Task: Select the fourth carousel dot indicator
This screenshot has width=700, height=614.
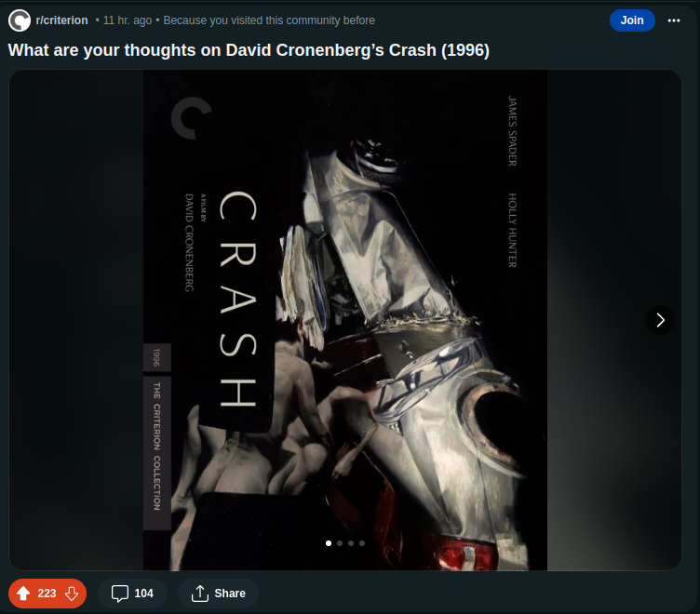Action: [x=362, y=543]
